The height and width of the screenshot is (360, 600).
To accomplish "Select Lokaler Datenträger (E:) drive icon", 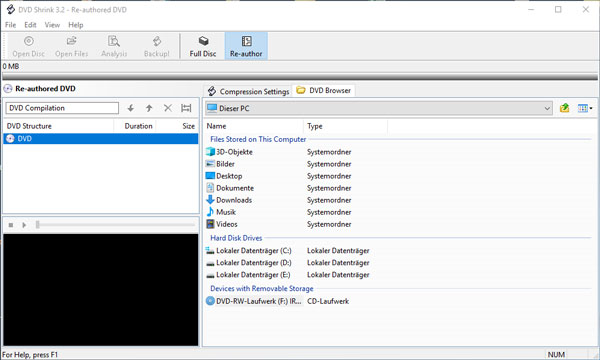I will pyautogui.click(x=210, y=275).
